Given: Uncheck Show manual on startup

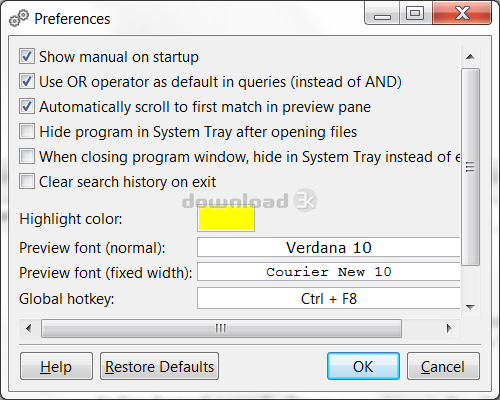Looking at the screenshot, I should [x=27, y=56].
